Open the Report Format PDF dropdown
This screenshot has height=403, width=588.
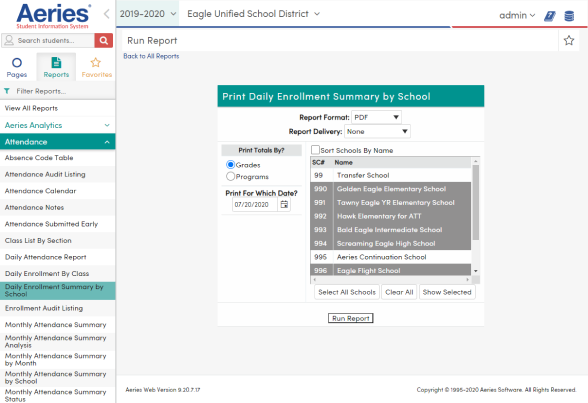point(376,117)
